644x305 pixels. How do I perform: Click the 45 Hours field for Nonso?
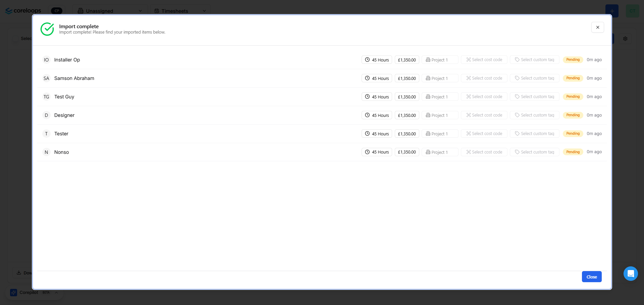pos(377,152)
